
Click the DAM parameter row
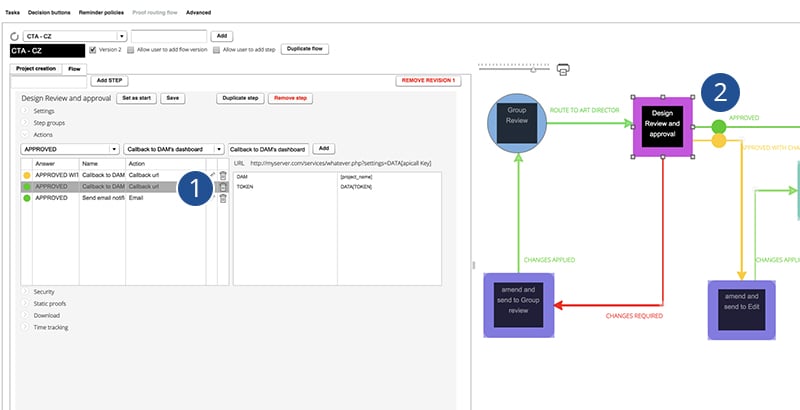click(x=337, y=176)
